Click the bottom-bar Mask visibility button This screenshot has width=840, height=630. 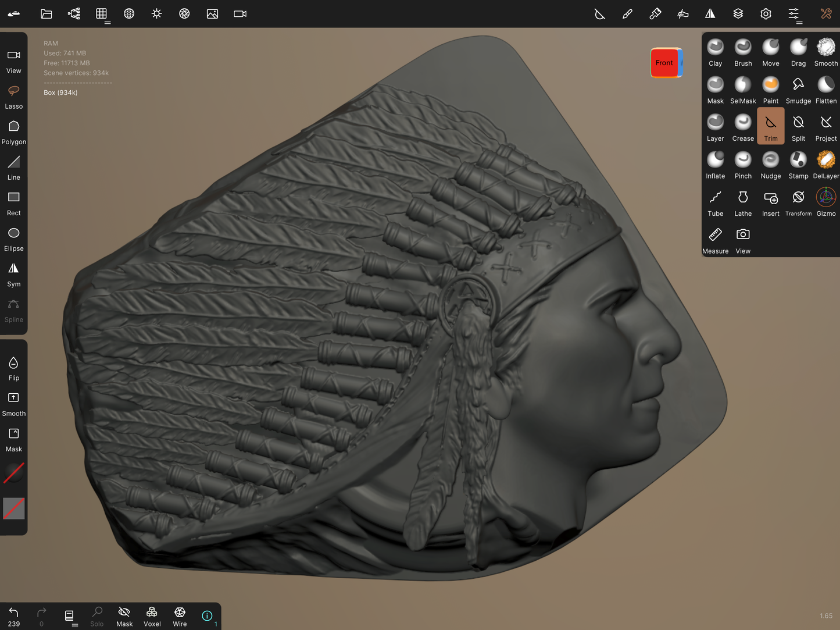pyautogui.click(x=124, y=616)
